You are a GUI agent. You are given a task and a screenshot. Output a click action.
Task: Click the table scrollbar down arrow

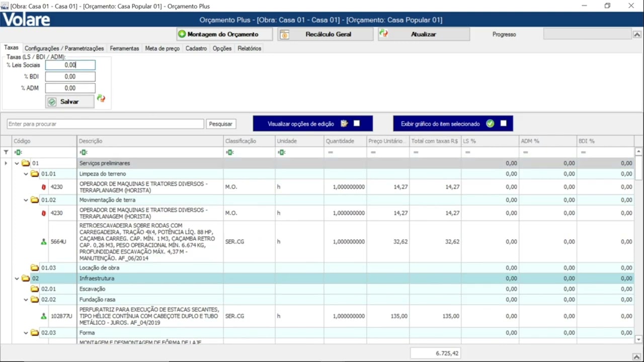coord(638,339)
